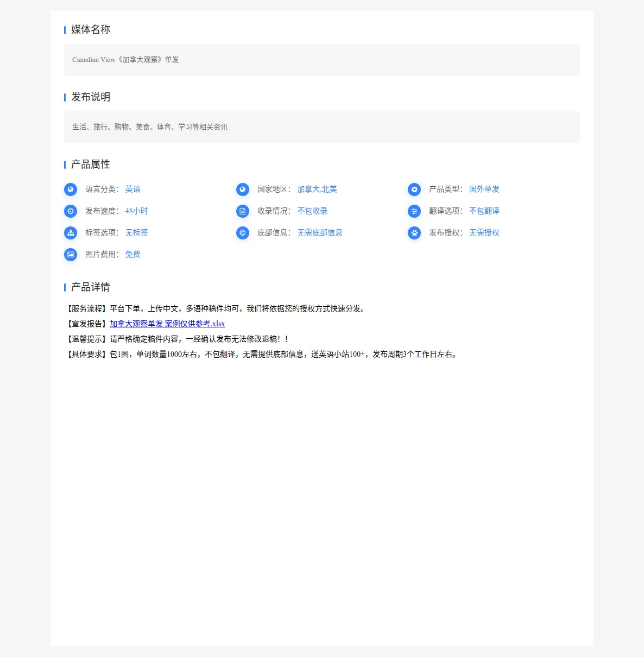
Task: Click the 产品类型 label
Action: click(446, 189)
